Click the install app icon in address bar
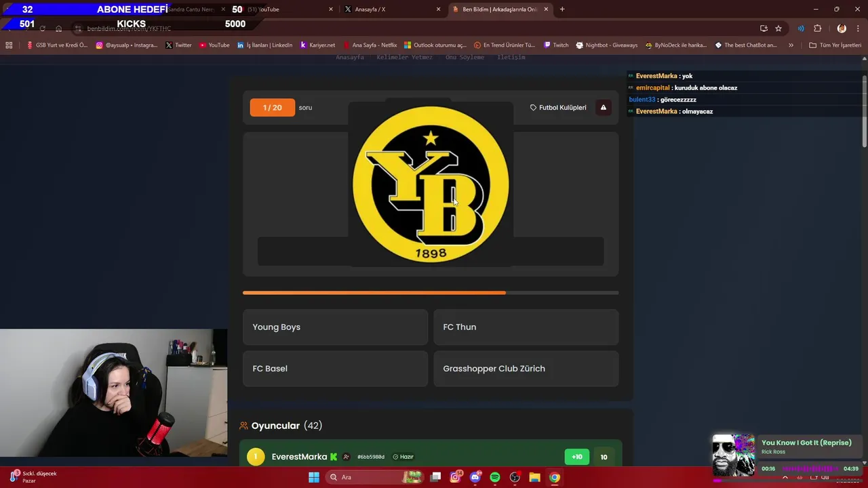Image resolution: width=868 pixels, height=488 pixels. (x=764, y=28)
